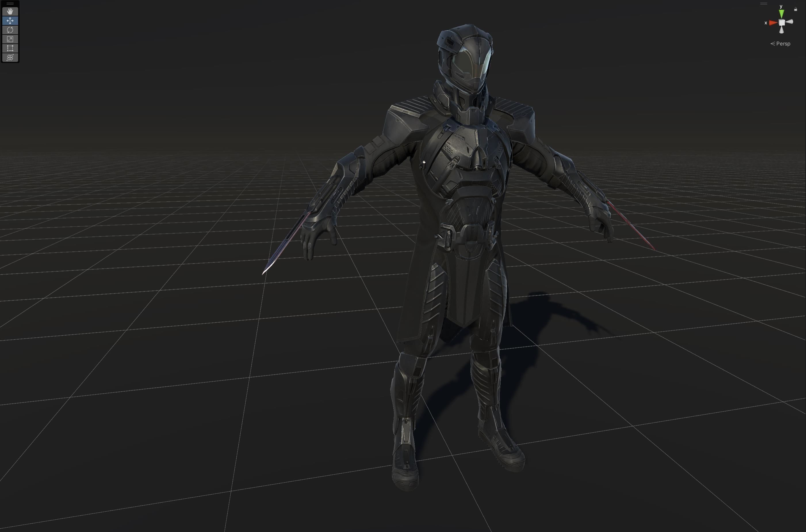Click the green Y axis cone
Image resolution: width=806 pixels, height=532 pixels.
[782, 14]
